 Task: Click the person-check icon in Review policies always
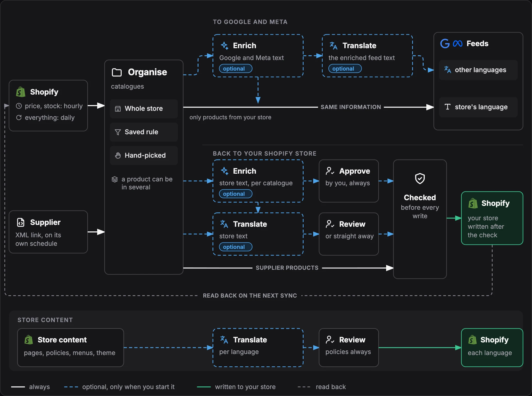point(330,340)
